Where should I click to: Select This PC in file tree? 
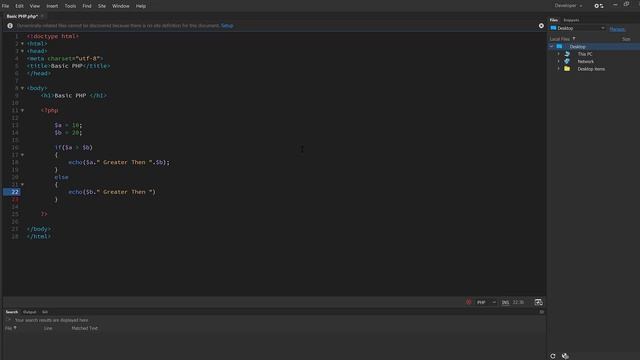584,54
